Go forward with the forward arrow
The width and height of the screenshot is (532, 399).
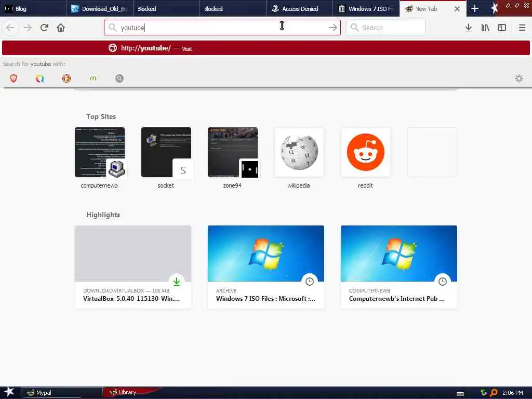pos(28,28)
